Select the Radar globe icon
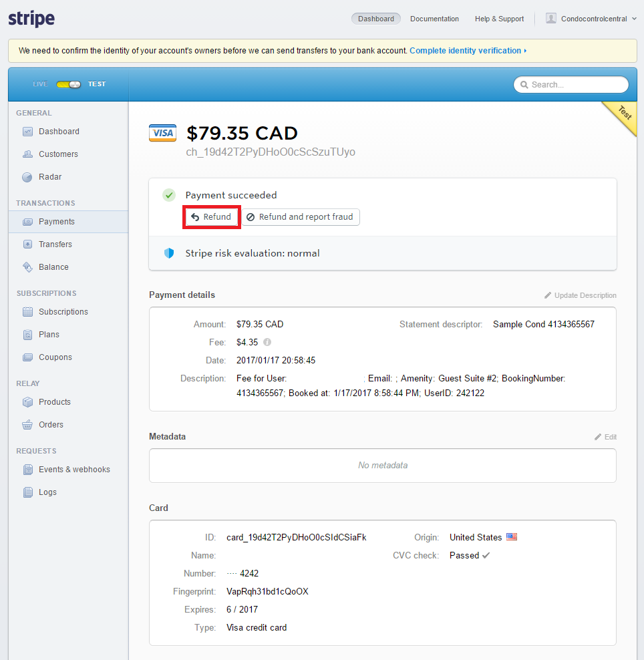 pos(27,177)
